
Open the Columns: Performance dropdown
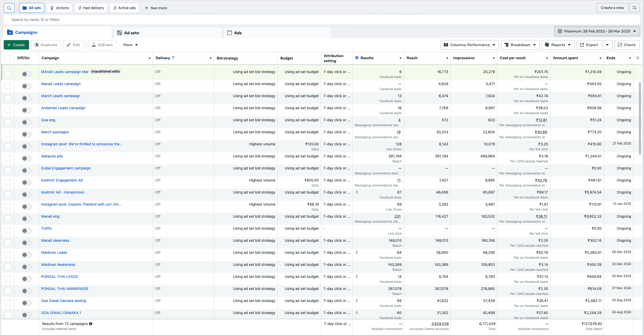470,45
